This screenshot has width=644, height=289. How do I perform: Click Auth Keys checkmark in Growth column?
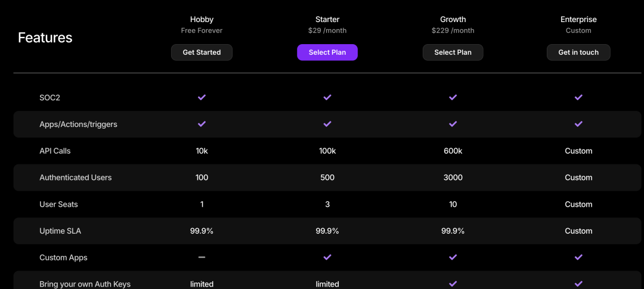[453, 284]
